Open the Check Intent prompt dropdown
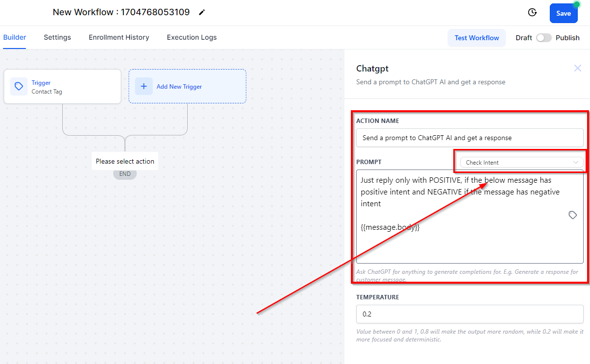This screenshot has height=364, width=590. [x=521, y=163]
